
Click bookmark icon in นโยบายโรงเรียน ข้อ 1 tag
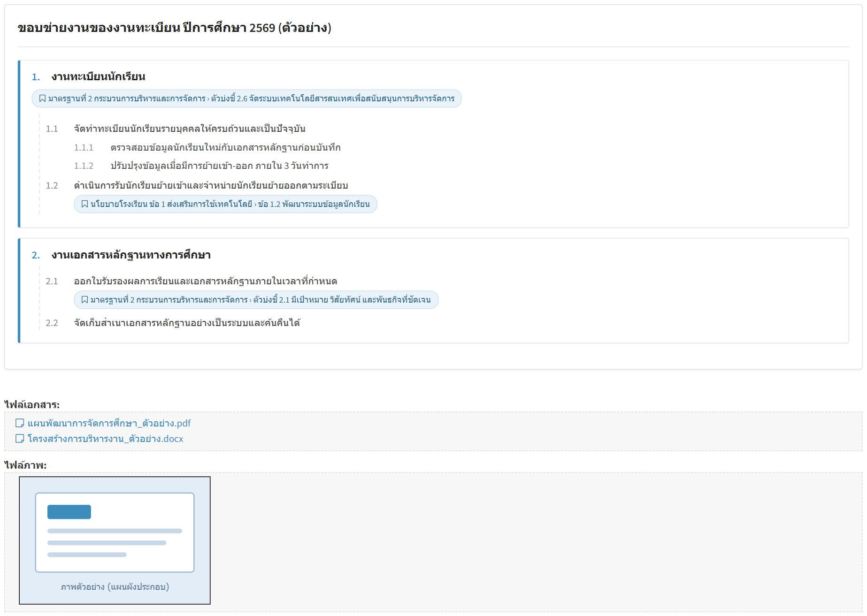coord(84,204)
